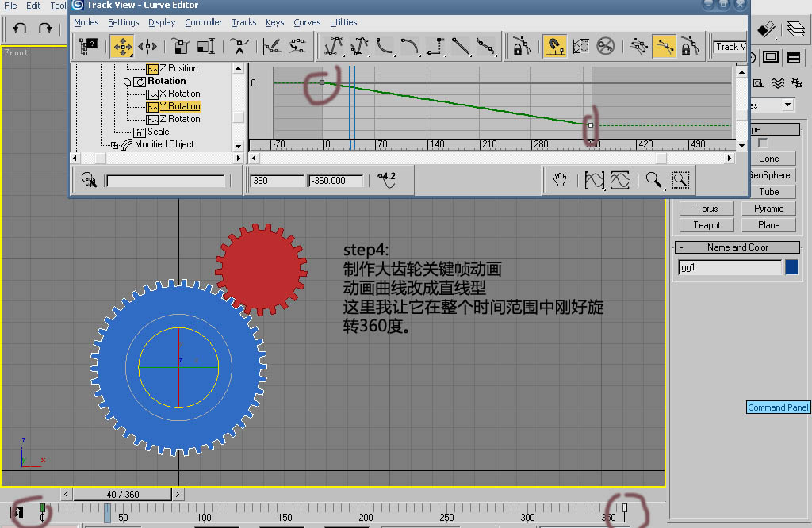This screenshot has width=812, height=528.
Task: Set tangents to Custom
Action: pyautogui.click(x=359, y=47)
